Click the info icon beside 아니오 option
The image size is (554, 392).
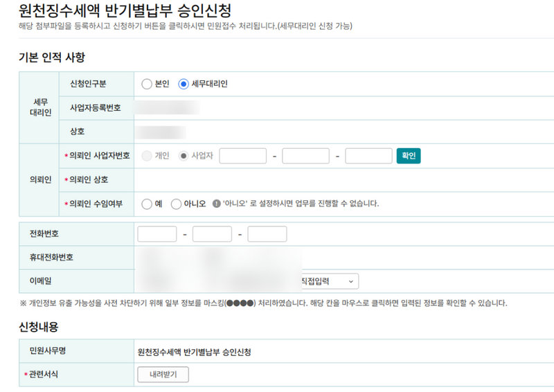(217, 204)
